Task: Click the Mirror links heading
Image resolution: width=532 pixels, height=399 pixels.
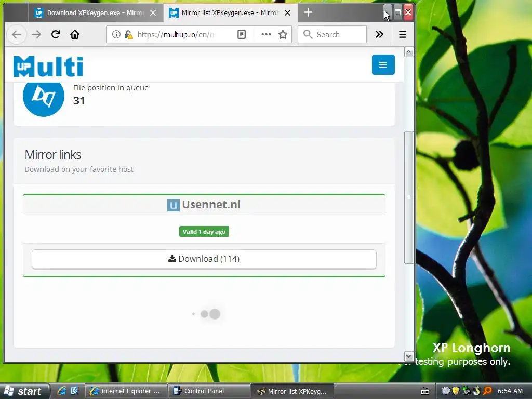Action: (x=53, y=155)
